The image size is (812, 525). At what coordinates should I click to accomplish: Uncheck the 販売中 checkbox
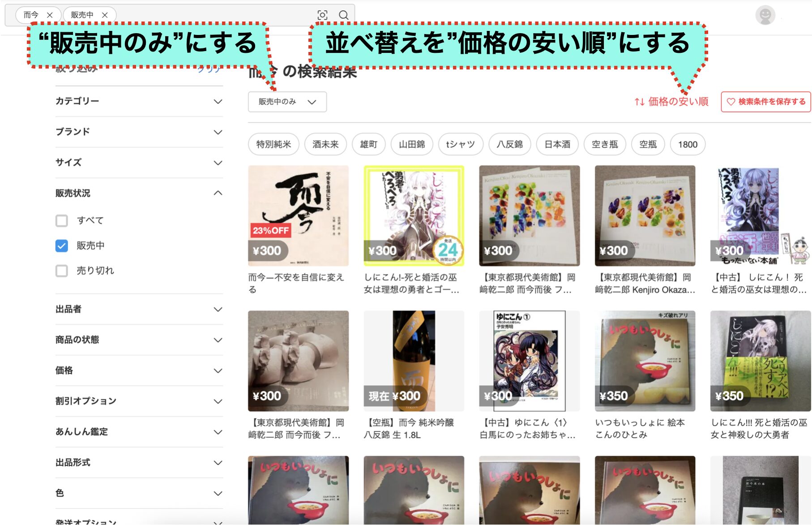coord(62,245)
